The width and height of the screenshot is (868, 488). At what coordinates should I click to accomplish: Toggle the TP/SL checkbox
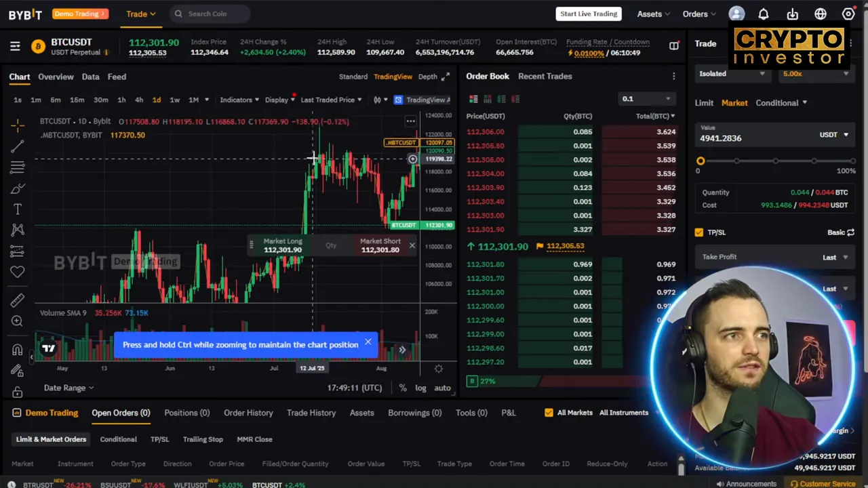(x=699, y=232)
